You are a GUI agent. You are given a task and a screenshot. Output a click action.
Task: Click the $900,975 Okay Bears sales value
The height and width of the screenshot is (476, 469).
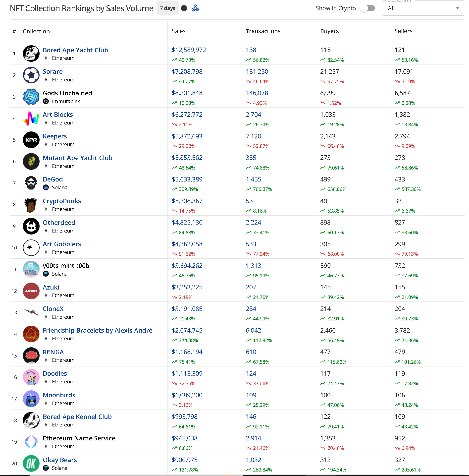(185, 460)
